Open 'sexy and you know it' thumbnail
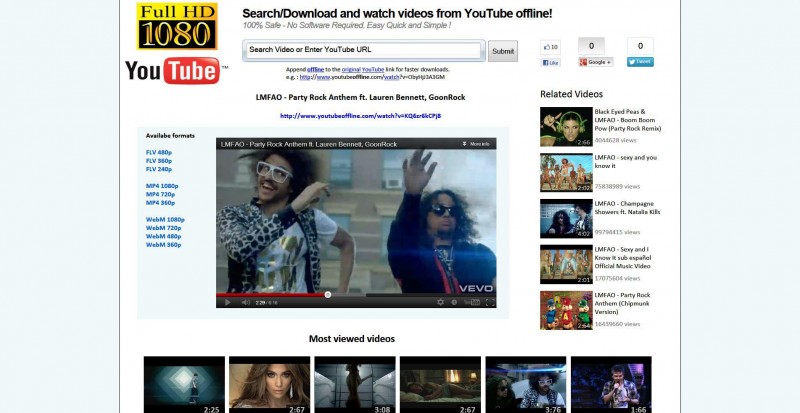This screenshot has height=413, width=800. [x=566, y=173]
